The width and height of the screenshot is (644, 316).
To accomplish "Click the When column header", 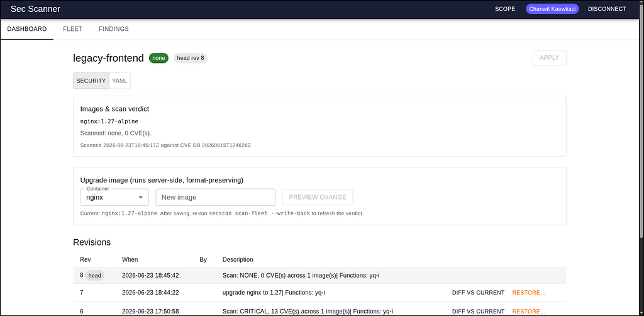I will click(x=130, y=260).
